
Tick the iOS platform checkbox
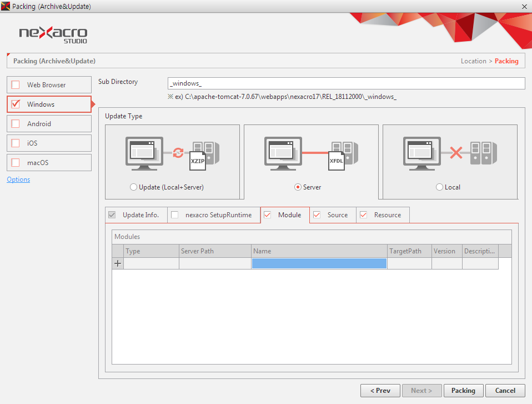point(16,143)
